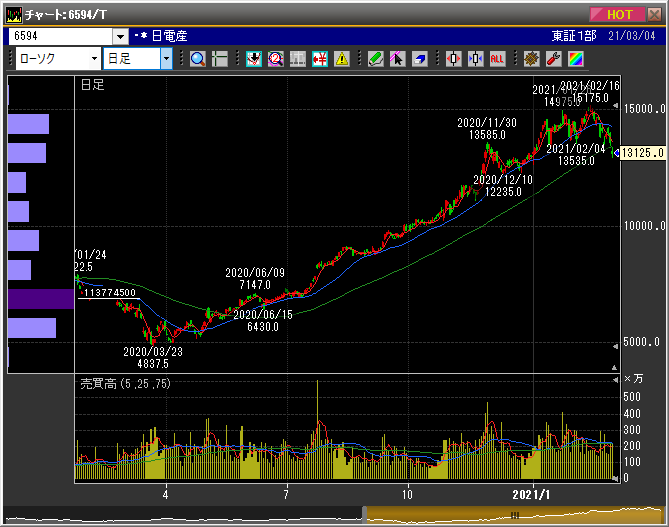Image resolution: width=669 pixels, height=527 pixels.
Task: Toggle the red candle narrow-width icon
Action: [453, 59]
